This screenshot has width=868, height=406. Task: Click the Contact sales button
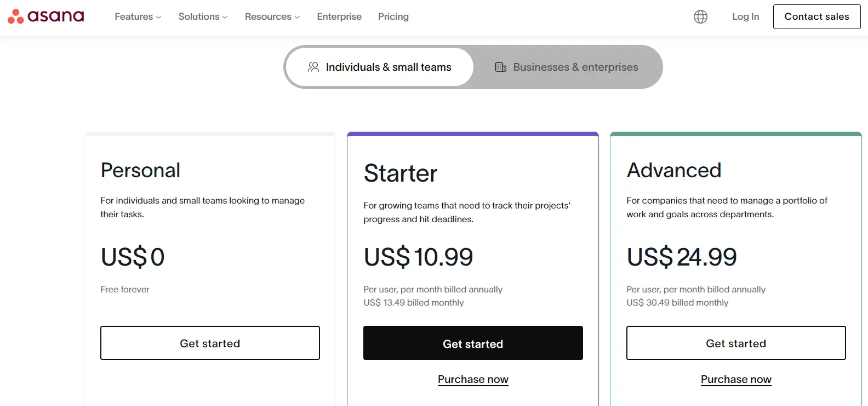[816, 16]
